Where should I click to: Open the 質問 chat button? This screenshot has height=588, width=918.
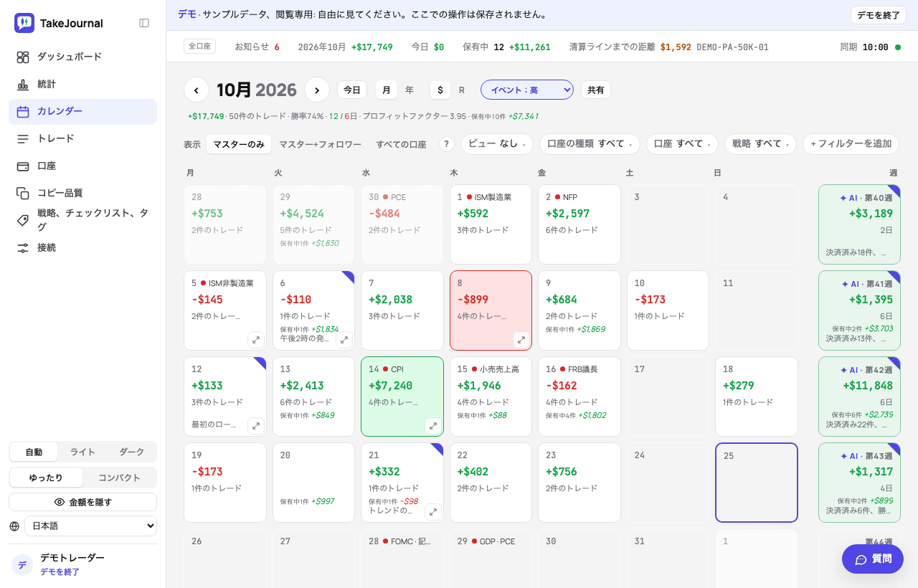pyautogui.click(x=873, y=559)
